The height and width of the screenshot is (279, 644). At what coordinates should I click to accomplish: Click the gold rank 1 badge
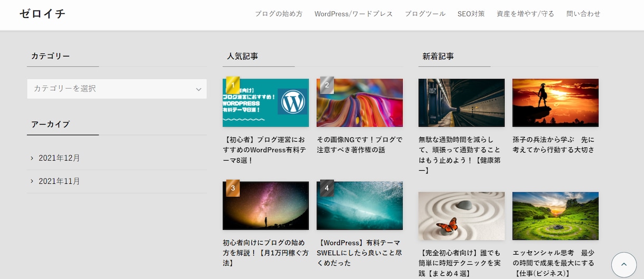(x=233, y=85)
